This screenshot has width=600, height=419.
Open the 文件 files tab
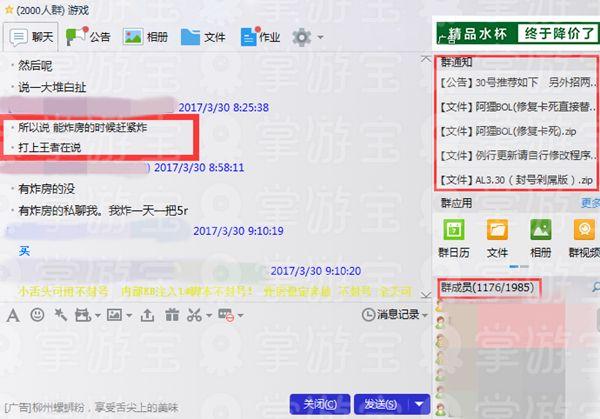203,37
